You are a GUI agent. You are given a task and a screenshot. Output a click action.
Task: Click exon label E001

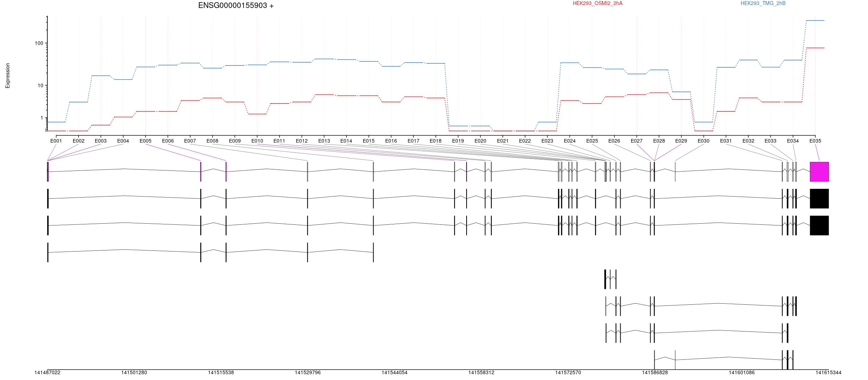(x=56, y=141)
